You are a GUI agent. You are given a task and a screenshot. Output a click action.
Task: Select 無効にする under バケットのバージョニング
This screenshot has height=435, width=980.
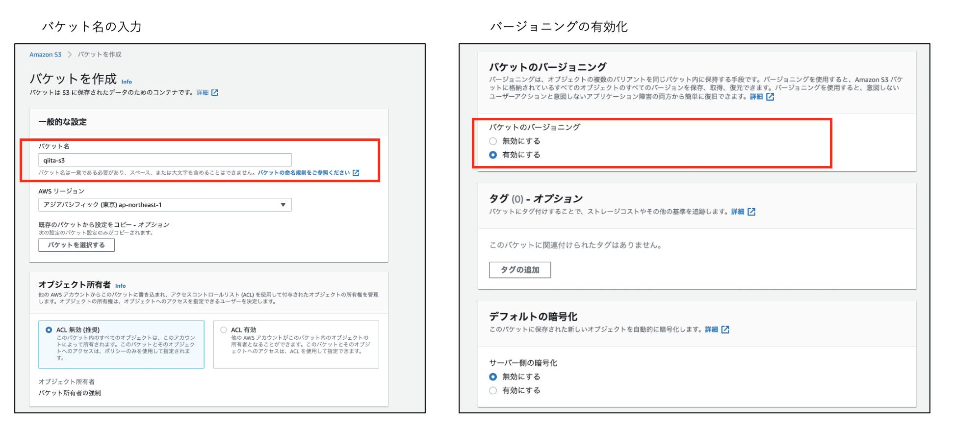coord(493,141)
